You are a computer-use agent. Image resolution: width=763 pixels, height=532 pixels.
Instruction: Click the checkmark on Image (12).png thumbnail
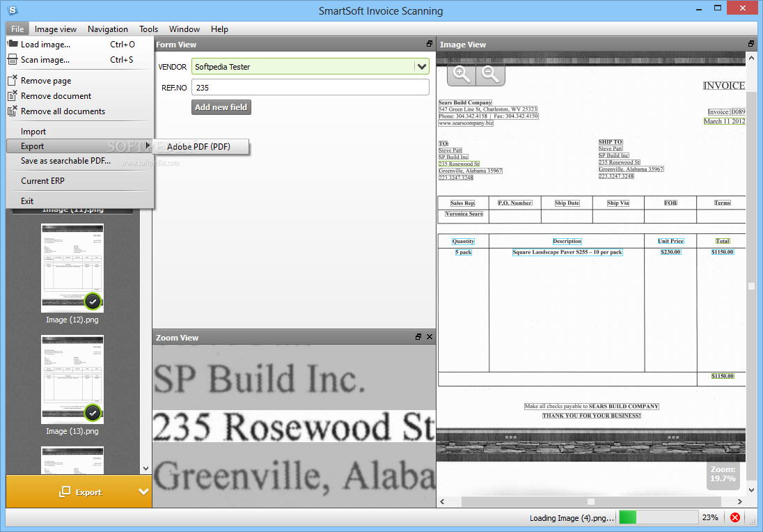(x=93, y=302)
